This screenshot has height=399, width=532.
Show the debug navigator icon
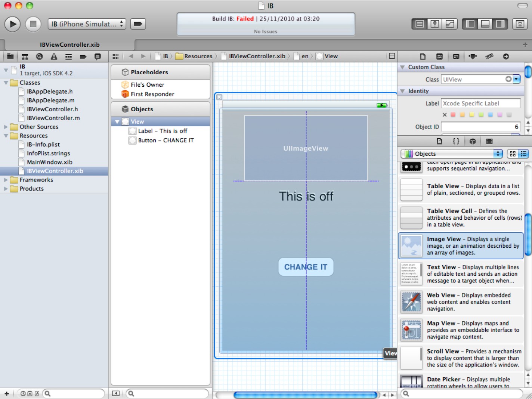point(68,56)
